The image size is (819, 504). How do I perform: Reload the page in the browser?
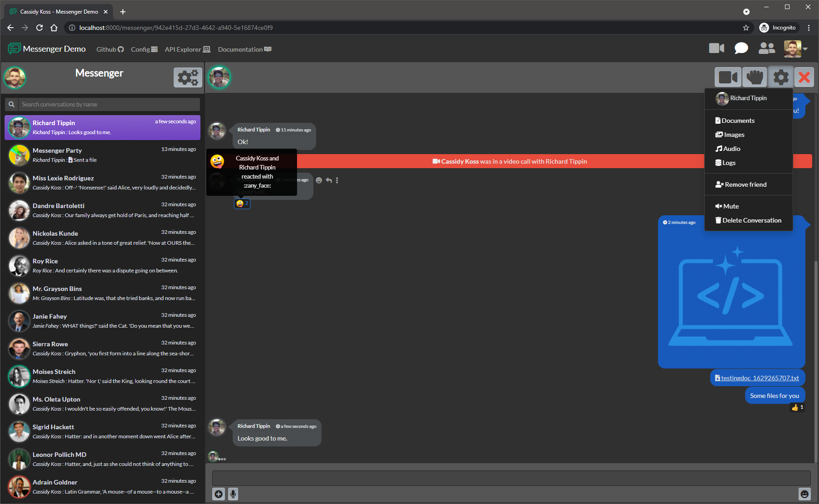coord(39,28)
